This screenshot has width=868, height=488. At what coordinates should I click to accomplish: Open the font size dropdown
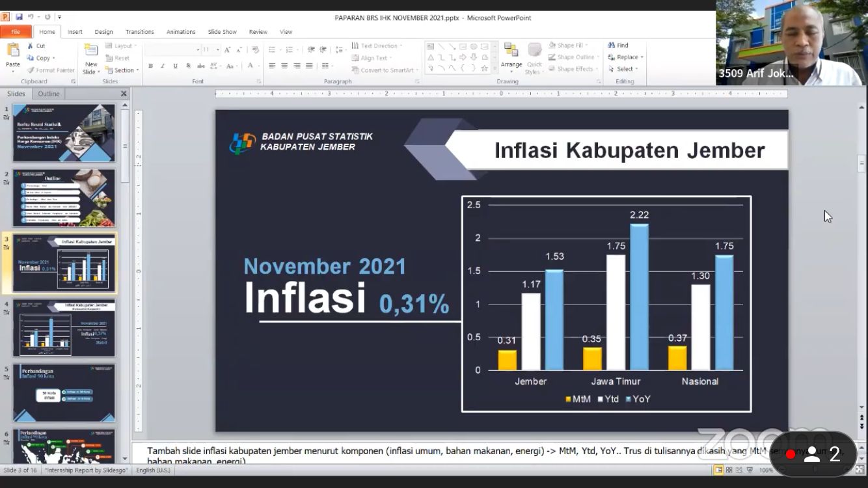tap(217, 50)
